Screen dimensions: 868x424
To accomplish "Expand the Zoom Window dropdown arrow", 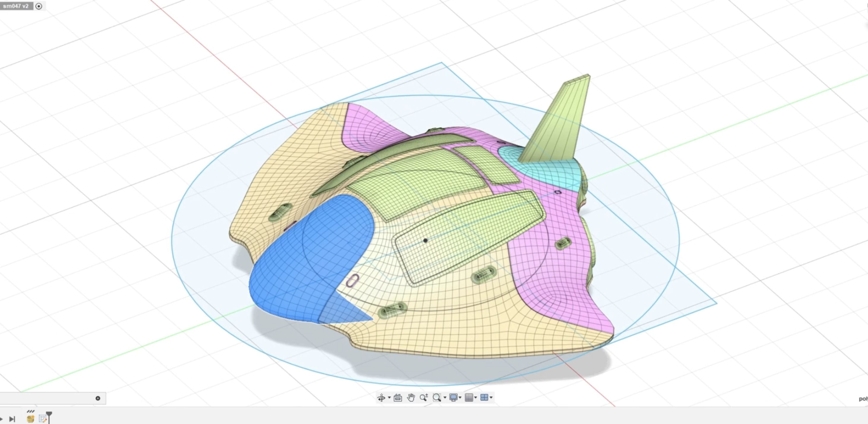I will 445,398.
